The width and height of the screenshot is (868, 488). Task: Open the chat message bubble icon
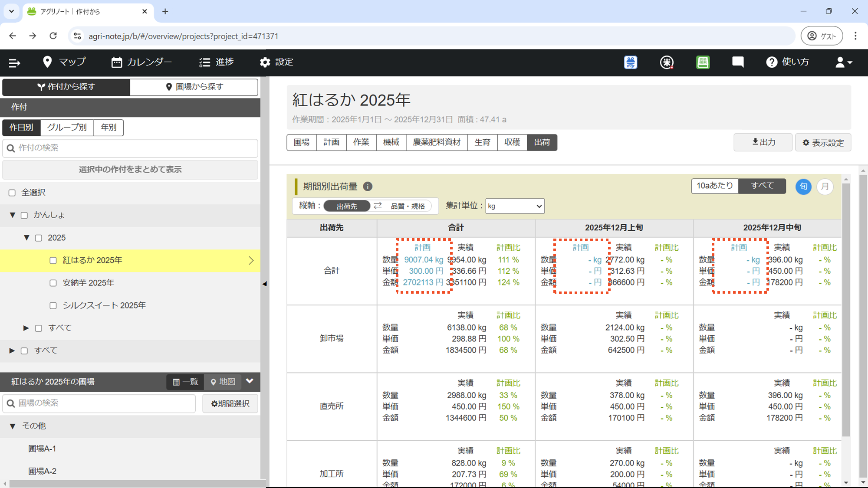738,62
